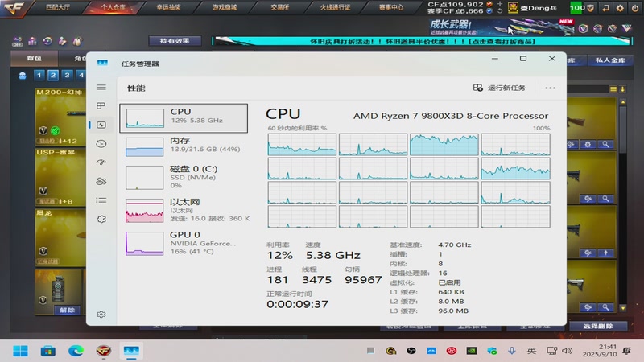The width and height of the screenshot is (644, 362).
Task: Click the circular replay icon in CrossFire
Action: coord(47,41)
